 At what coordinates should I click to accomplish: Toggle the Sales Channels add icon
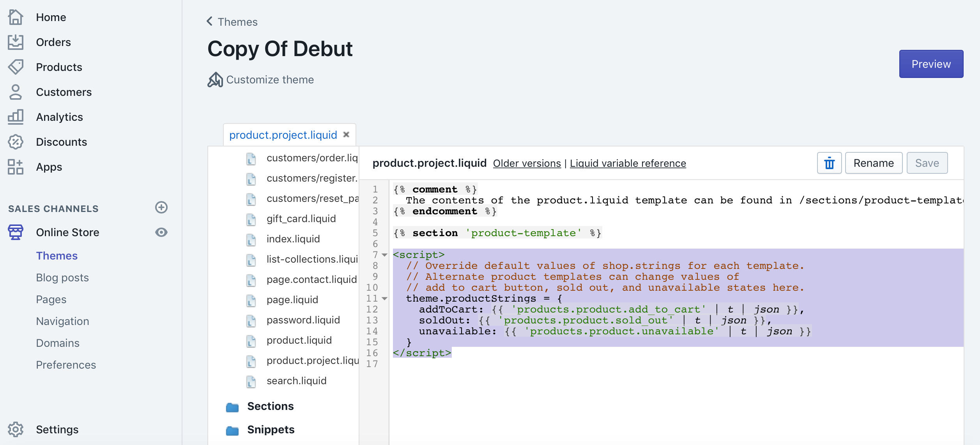(x=161, y=209)
